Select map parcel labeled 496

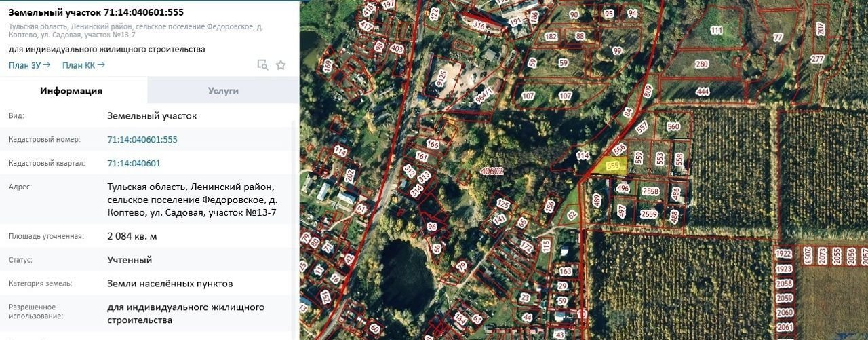[x=623, y=189]
